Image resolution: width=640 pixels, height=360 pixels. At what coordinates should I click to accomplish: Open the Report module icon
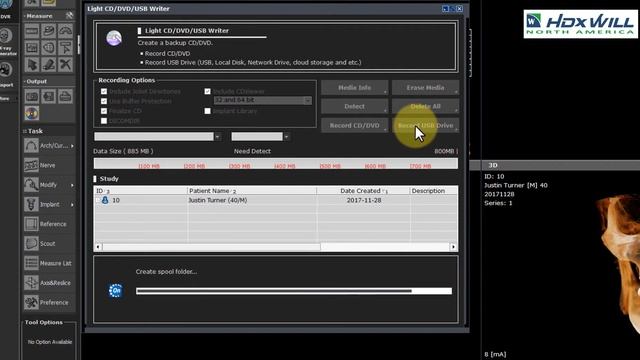(6, 70)
